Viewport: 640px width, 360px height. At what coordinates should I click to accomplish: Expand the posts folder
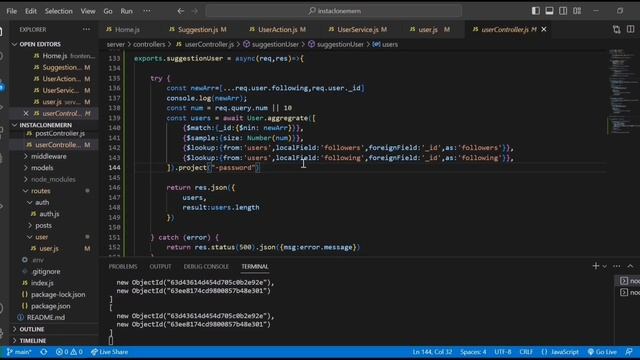tap(43, 225)
